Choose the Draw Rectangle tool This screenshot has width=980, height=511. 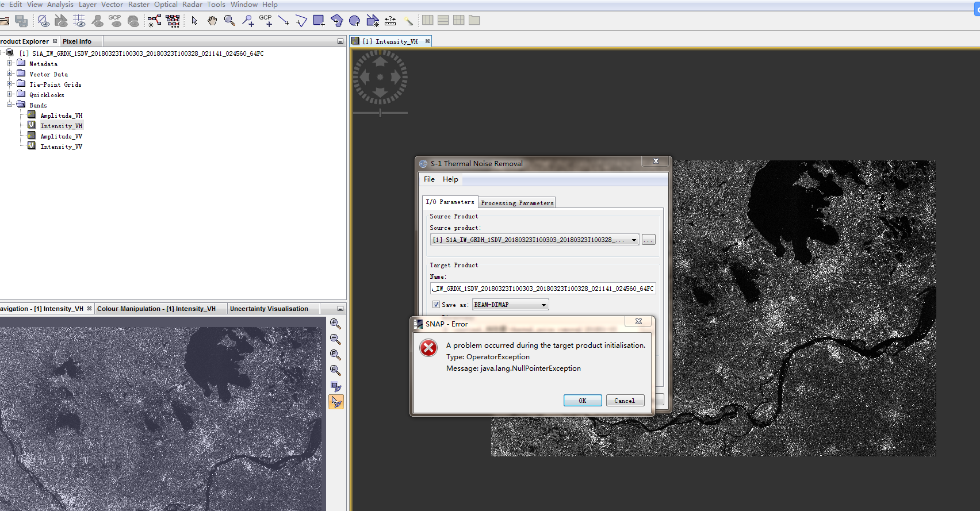319,21
